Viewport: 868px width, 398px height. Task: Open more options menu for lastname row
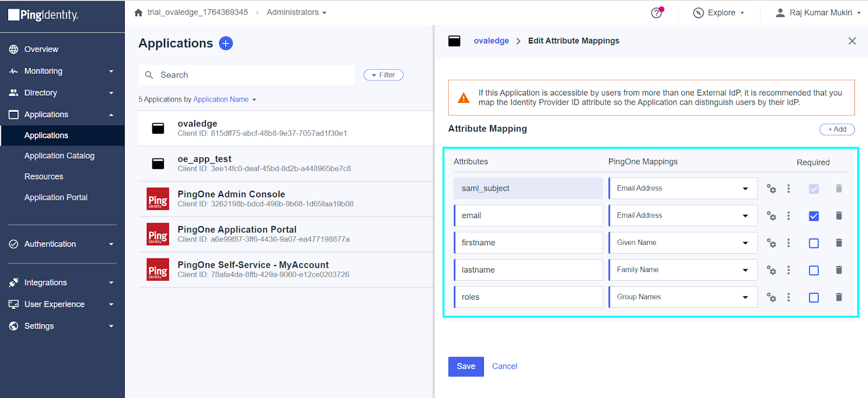(x=789, y=270)
